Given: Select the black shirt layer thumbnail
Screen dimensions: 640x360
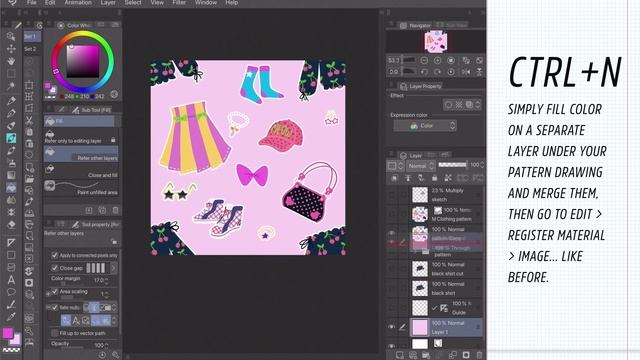Looking at the screenshot, I should (420, 288).
